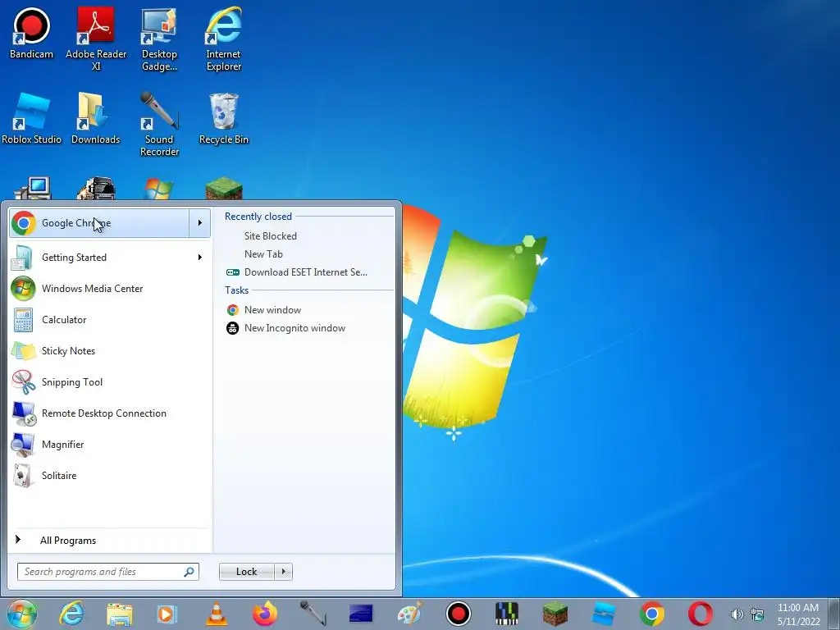Open the dark blue window taskbar icon
Screen dimensions: 840x630
coord(361,614)
